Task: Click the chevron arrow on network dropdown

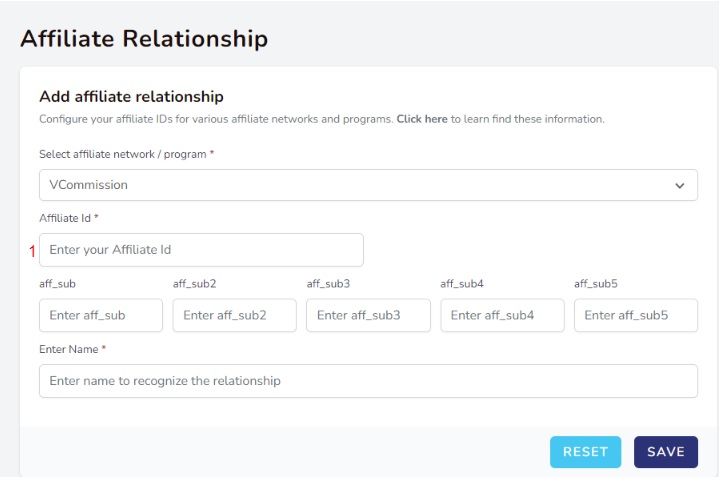Action: click(680, 185)
